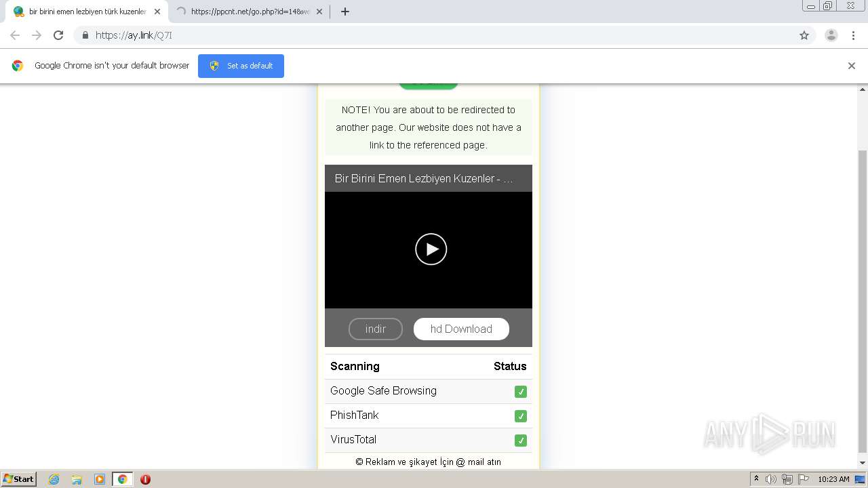Click the 'hd Download' button
This screenshot has height=488, width=868.
point(461,329)
